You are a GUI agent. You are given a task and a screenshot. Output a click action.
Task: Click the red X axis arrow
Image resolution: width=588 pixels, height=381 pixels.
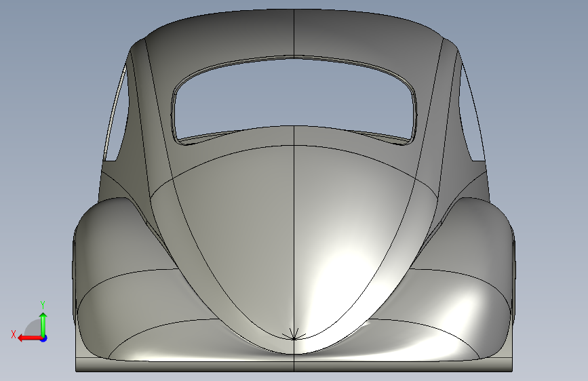coord(30,338)
